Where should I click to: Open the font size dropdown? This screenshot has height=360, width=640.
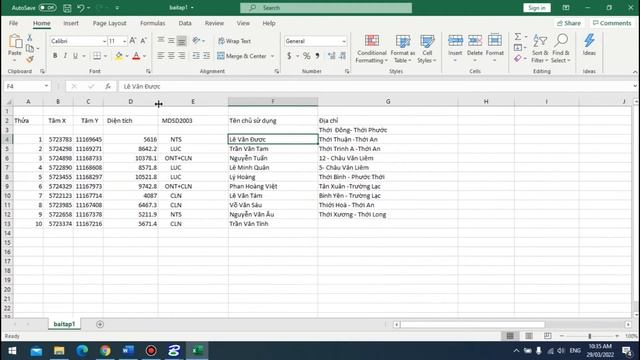tap(124, 41)
